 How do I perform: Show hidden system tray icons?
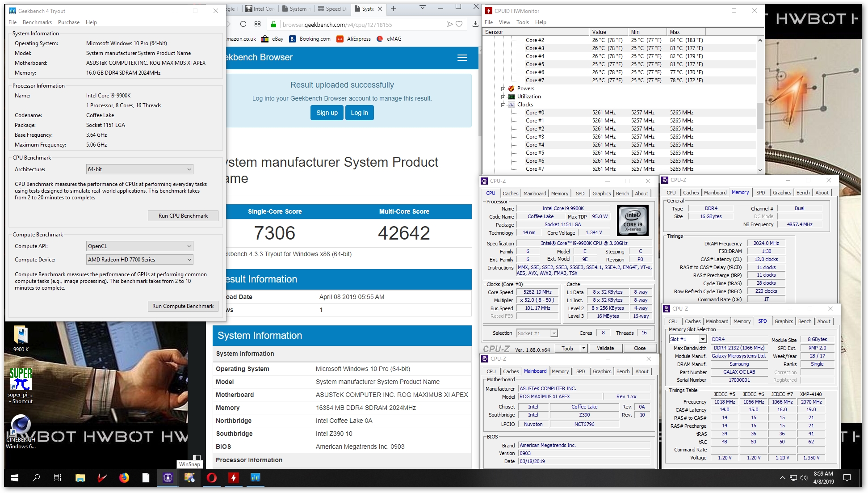(x=783, y=478)
